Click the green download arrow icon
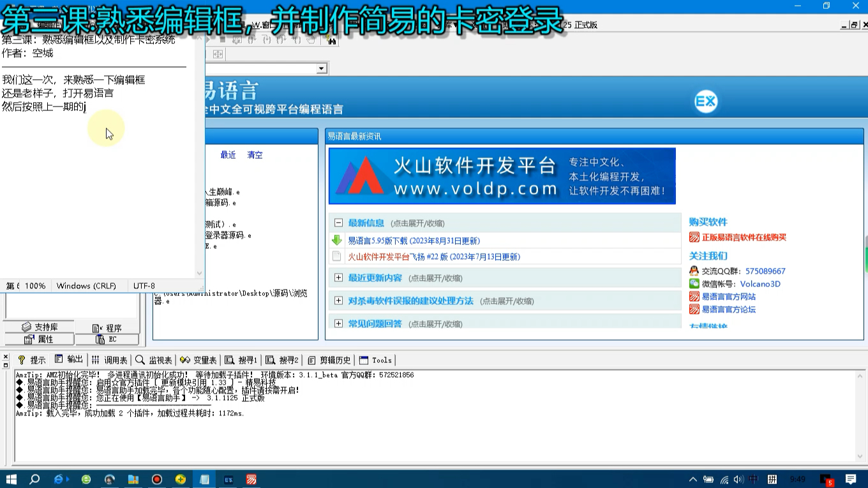The image size is (868, 488). (337, 240)
